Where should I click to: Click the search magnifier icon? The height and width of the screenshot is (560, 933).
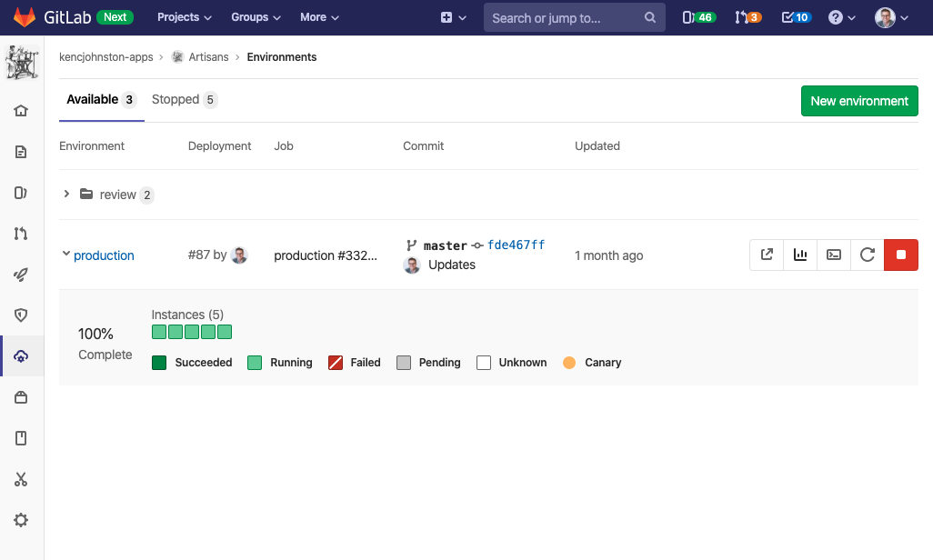pyautogui.click(x=650, y=18)
